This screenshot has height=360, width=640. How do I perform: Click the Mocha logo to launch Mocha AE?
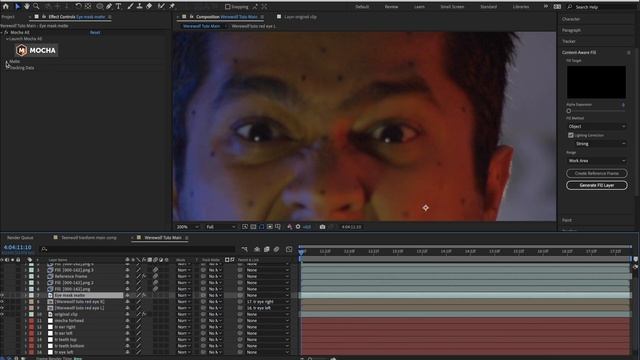36,50
